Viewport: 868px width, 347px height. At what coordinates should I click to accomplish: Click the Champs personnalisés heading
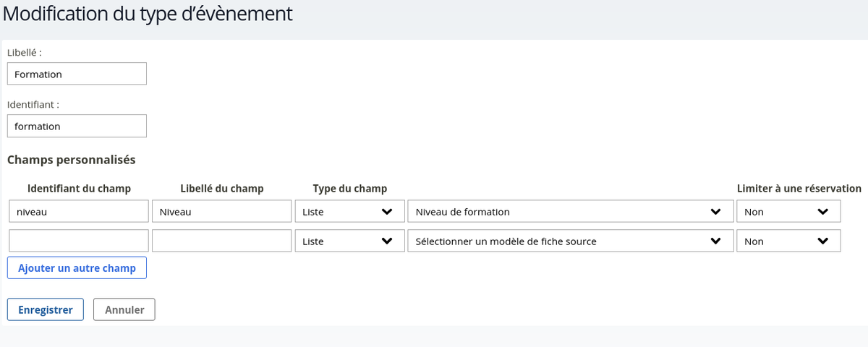coord(72,159)
